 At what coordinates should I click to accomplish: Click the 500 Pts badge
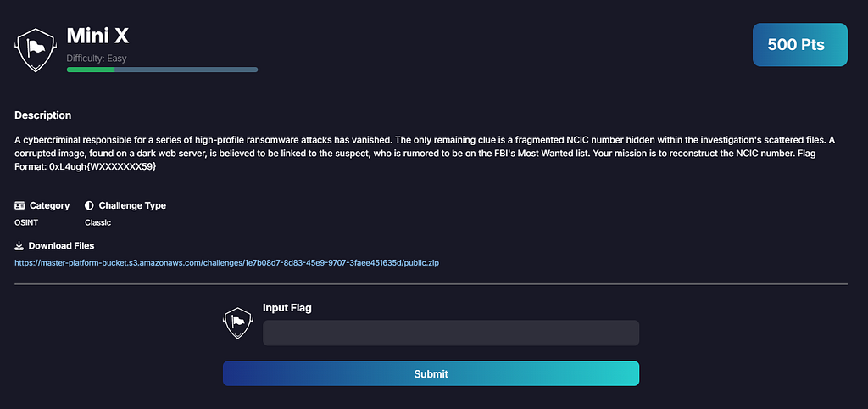[800, 45]
